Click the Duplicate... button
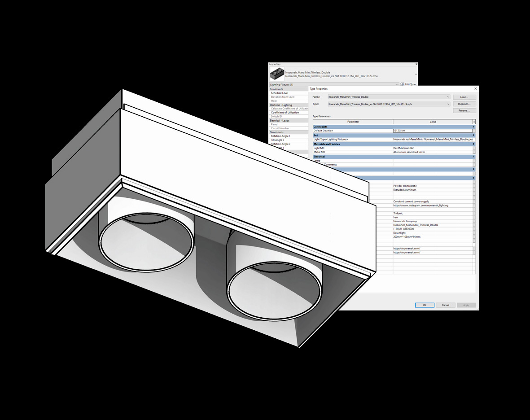Screen dimensions: 530x420 pos(464,104)
